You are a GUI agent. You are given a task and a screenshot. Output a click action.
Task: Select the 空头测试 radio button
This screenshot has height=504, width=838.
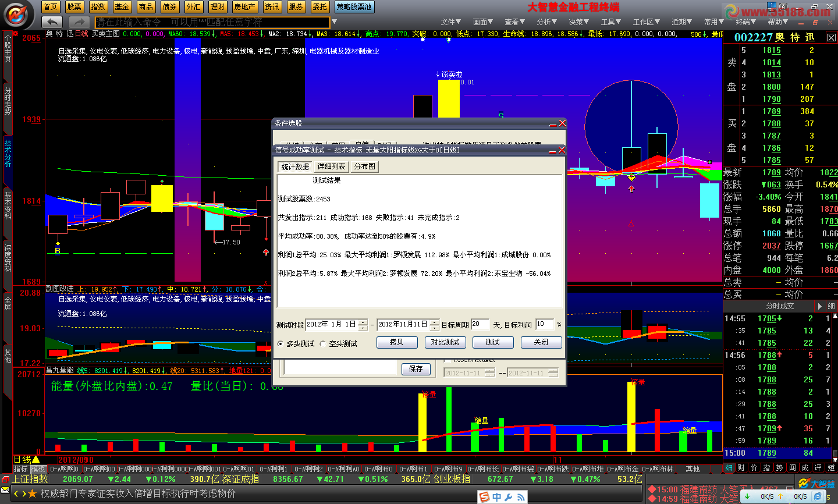tap(323, 344)
